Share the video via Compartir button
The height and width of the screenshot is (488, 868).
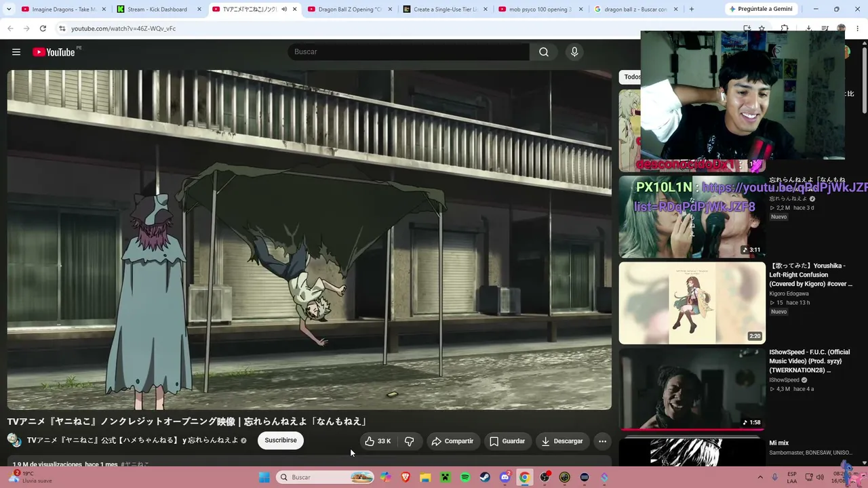452,441
